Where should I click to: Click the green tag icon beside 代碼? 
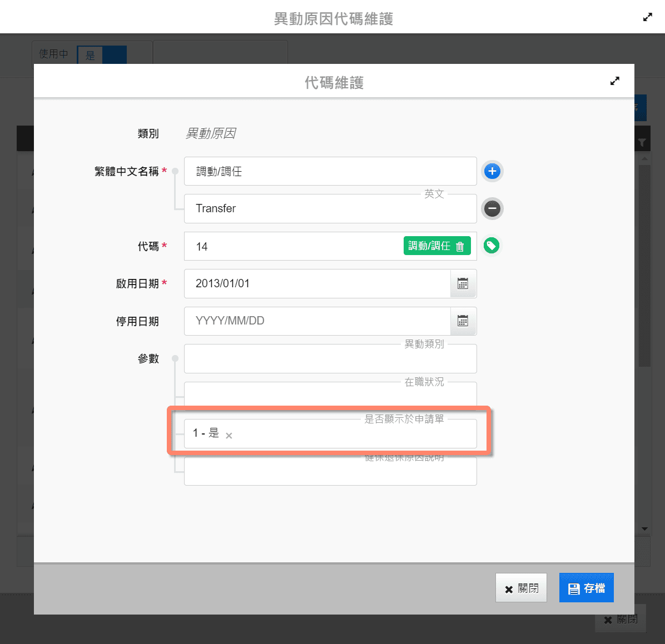click(x=491, y=246)
